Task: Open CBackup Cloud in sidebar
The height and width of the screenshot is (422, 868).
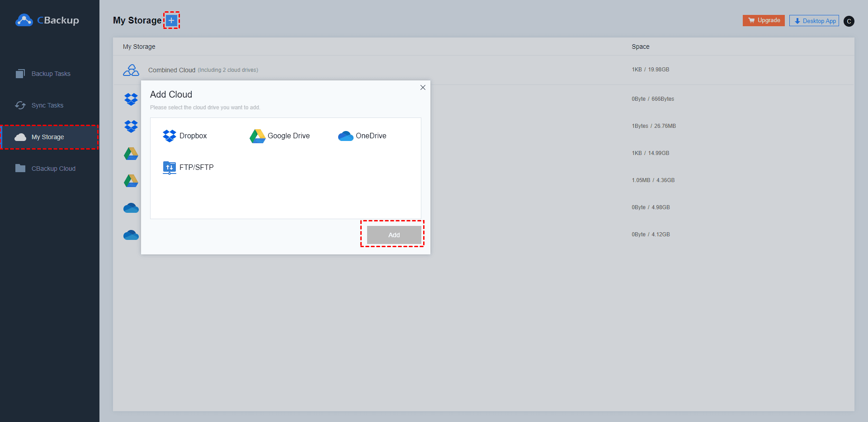Action: pyautogui.click(x=50, y=169)
